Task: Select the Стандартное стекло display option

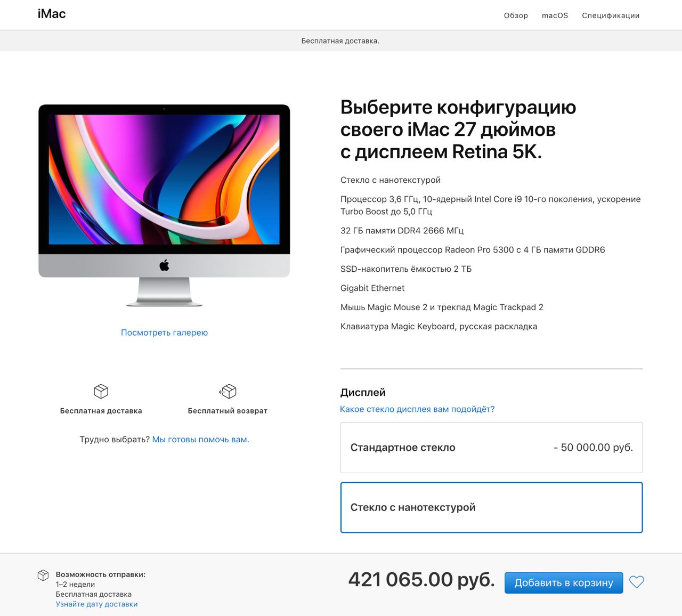Action: click(491, 448)
